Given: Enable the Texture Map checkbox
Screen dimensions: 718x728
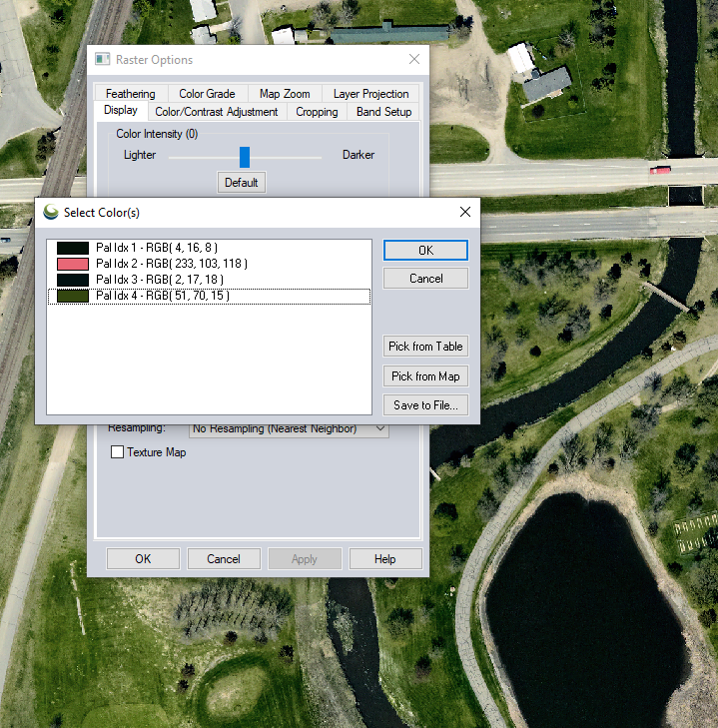Looking at the screenshot, I should click(x=118, y=451).
